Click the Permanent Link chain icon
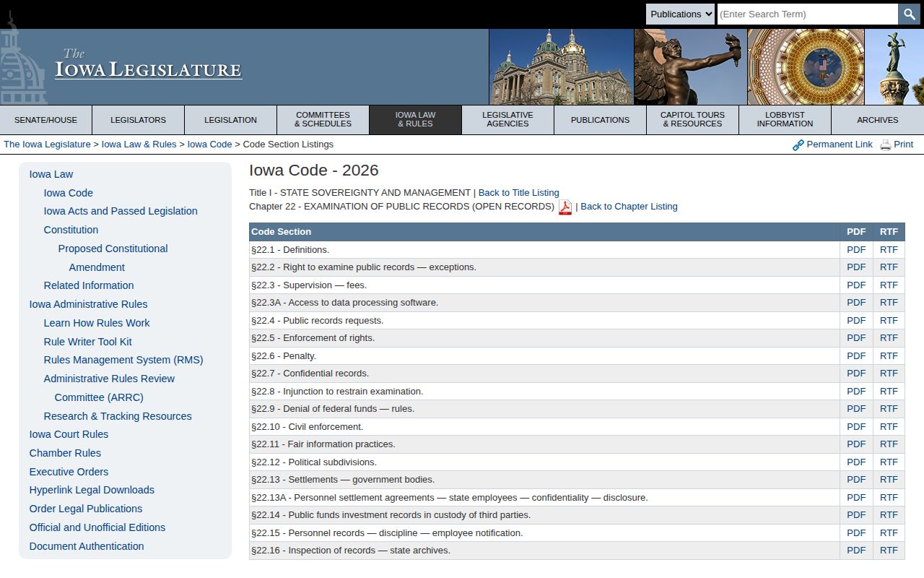Image resolution: width=924 pixels, height=578 pixels. pos(798,145)
